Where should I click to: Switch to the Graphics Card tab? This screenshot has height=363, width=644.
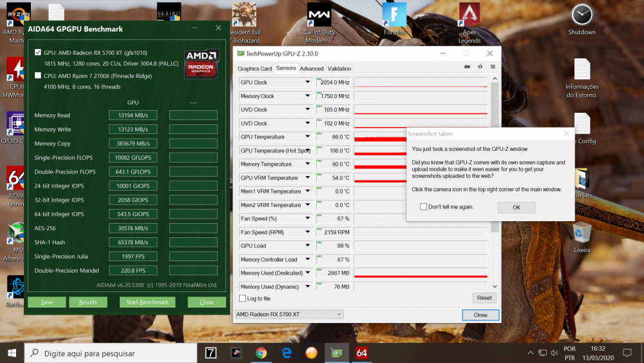255,68
